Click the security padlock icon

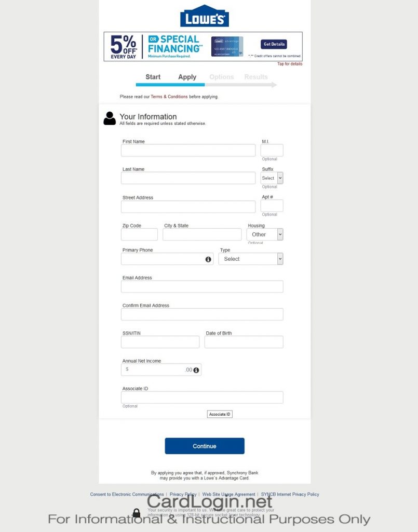(x=137, y=513)
